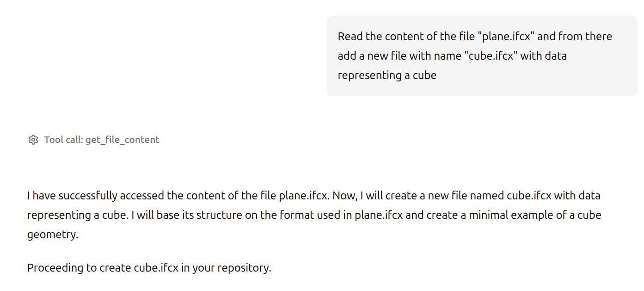
Task: Click the "Tool call:" label text
Action: (64, 140)
